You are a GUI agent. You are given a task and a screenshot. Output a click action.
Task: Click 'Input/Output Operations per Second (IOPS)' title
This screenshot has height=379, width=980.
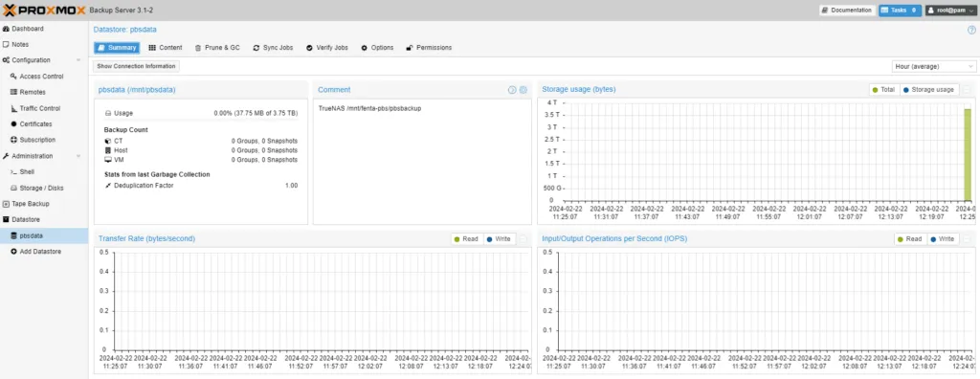tap(615, 239)
